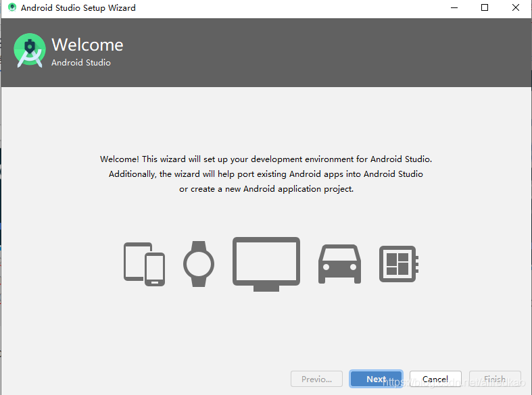Close the Setup Wizard window

pyautogui.click(x=516, y=7)
